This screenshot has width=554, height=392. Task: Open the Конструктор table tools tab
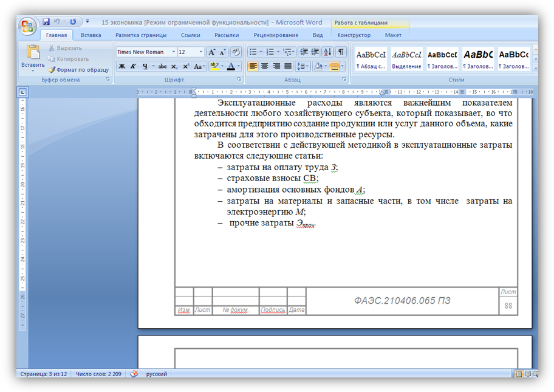click(x=354, y=35)
